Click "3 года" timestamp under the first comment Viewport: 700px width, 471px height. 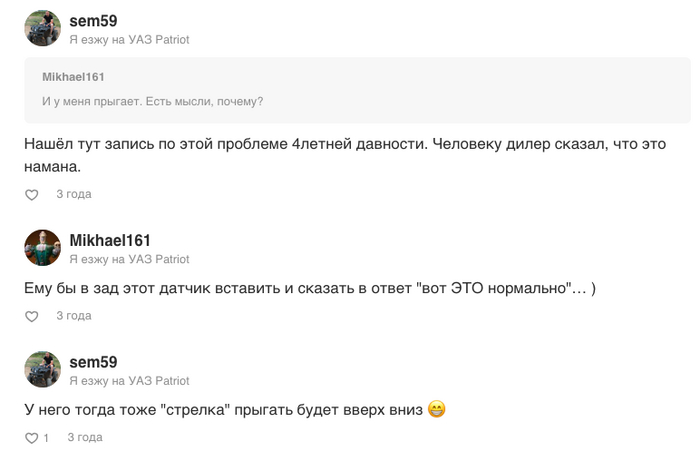point(73,194)
